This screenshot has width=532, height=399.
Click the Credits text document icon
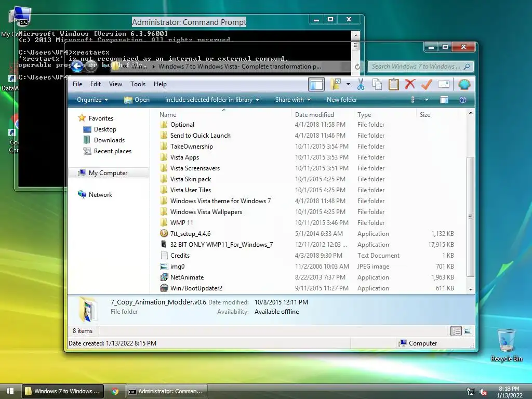point(164,255)
